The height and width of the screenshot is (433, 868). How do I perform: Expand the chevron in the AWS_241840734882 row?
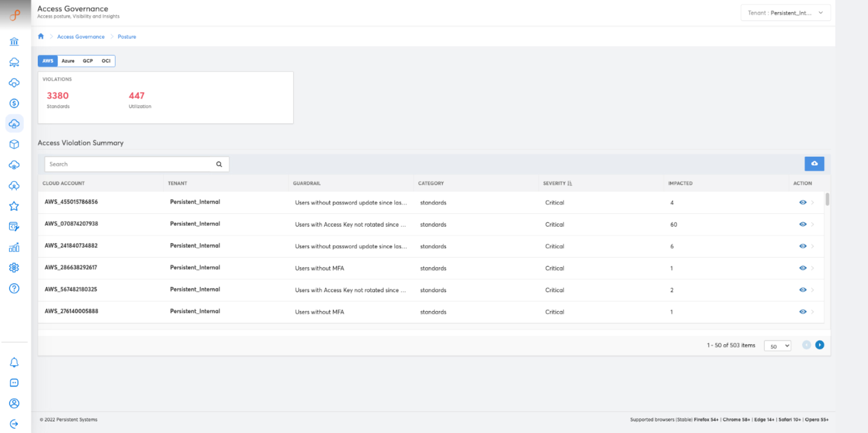[812, 246]
